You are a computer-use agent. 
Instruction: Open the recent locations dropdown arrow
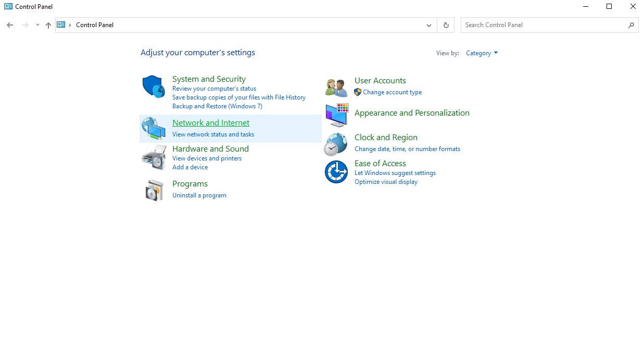(x=37, y=25)
